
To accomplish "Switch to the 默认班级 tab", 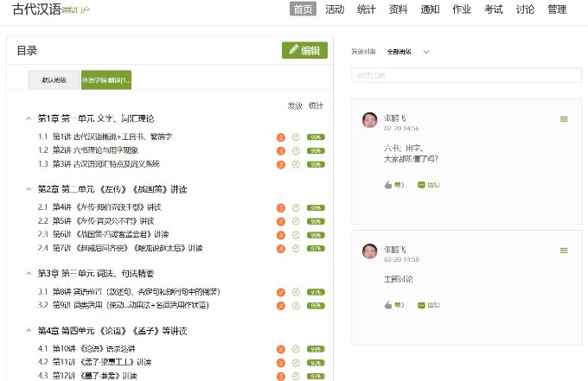I will [54, 79].
